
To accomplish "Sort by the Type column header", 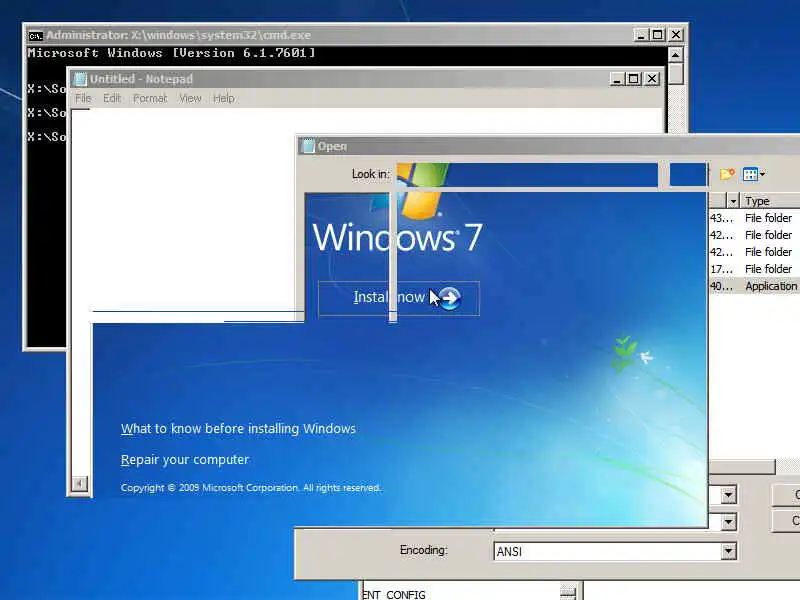I will 769,201.
